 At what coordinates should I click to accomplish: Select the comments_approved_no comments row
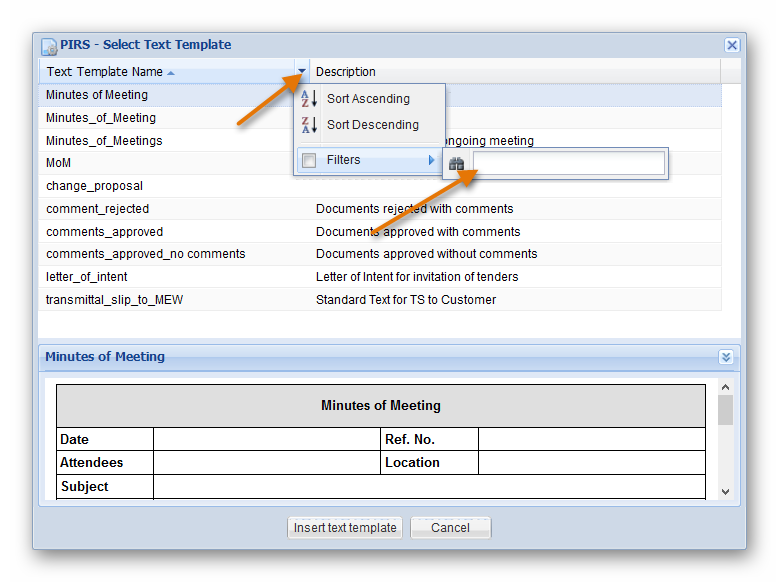(145, 254)
